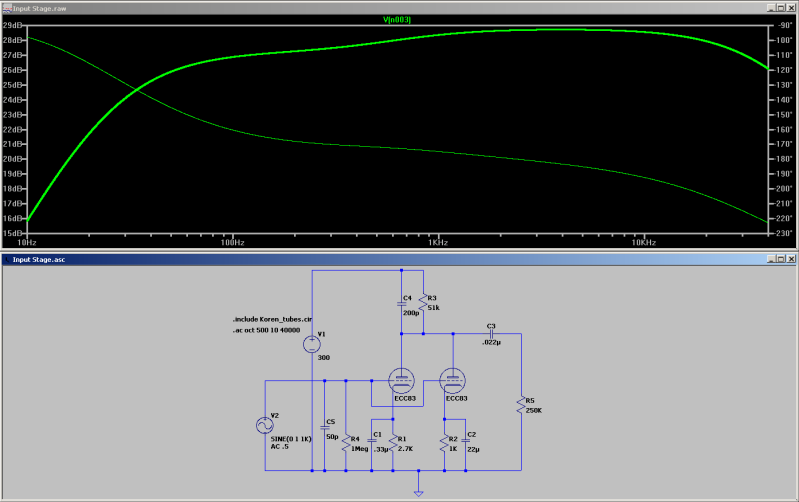This screenshot has width=799, height=502.
Task: Click the 1KHz frequency axis label
Action: pyautogui.click(x=438, y=243)
